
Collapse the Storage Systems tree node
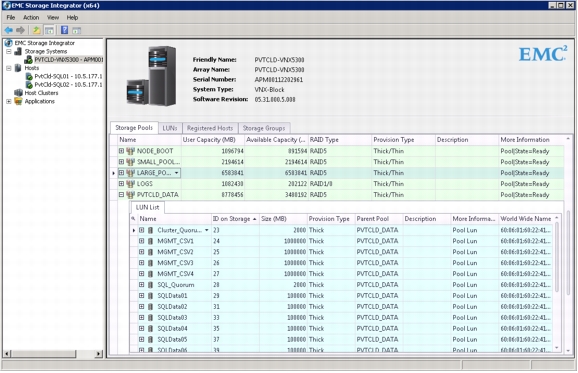point(9,51)
